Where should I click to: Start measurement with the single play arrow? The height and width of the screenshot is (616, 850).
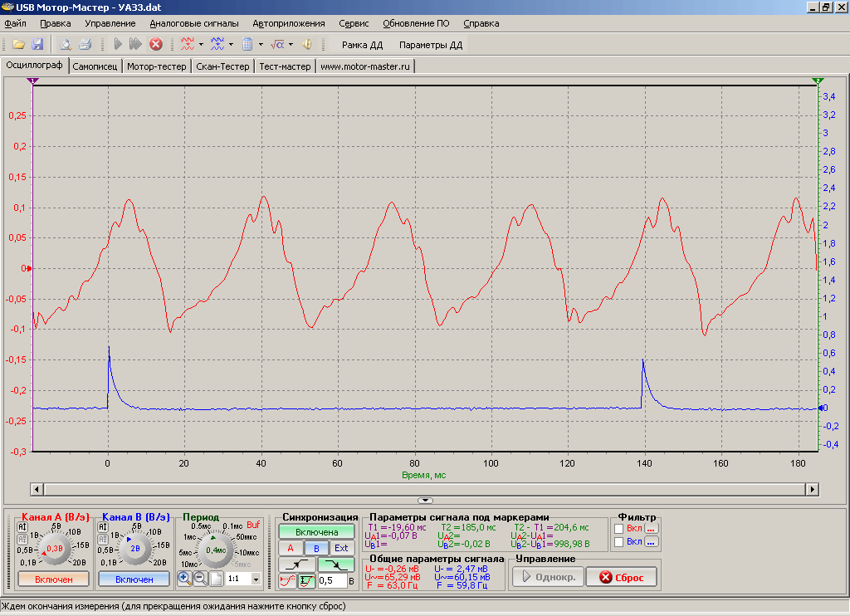tap(118, 45)
